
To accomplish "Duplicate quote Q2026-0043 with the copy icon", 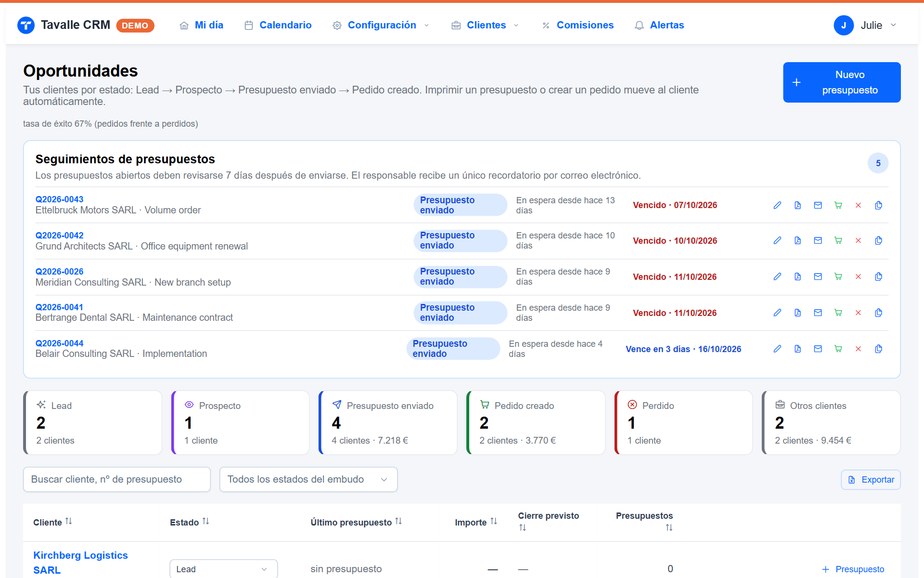I will click(x=878, y=205).
